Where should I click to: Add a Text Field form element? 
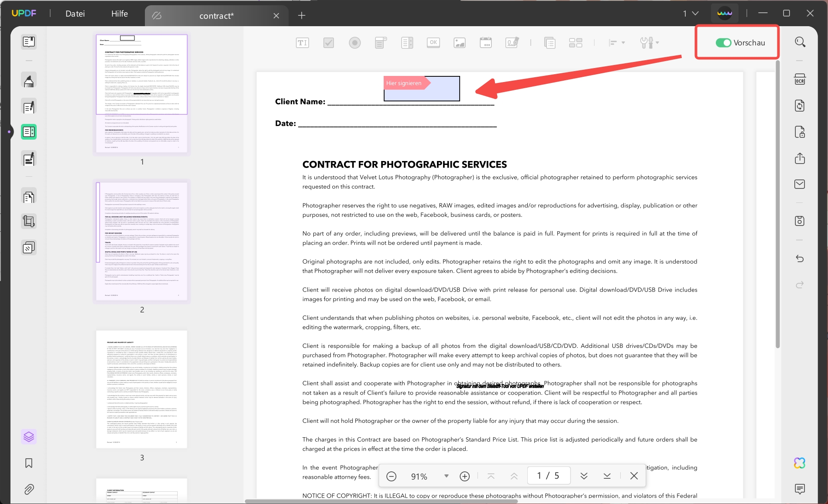pos(302,43)
